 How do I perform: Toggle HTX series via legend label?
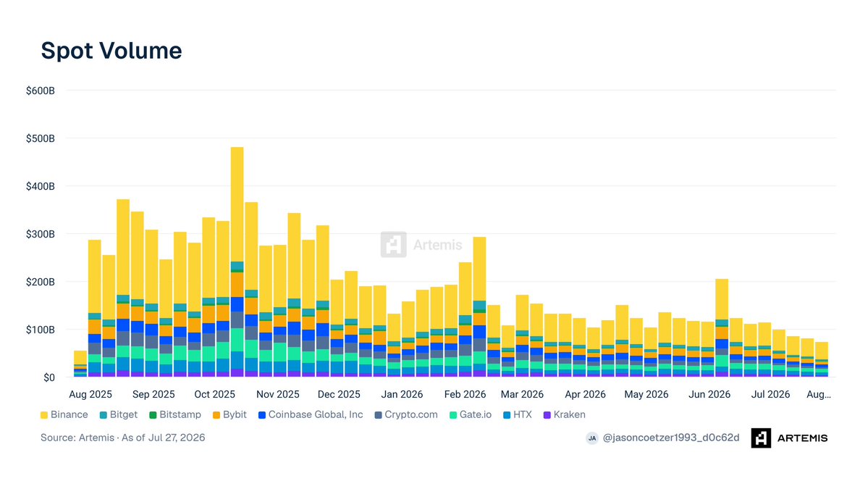pos(522,415)
